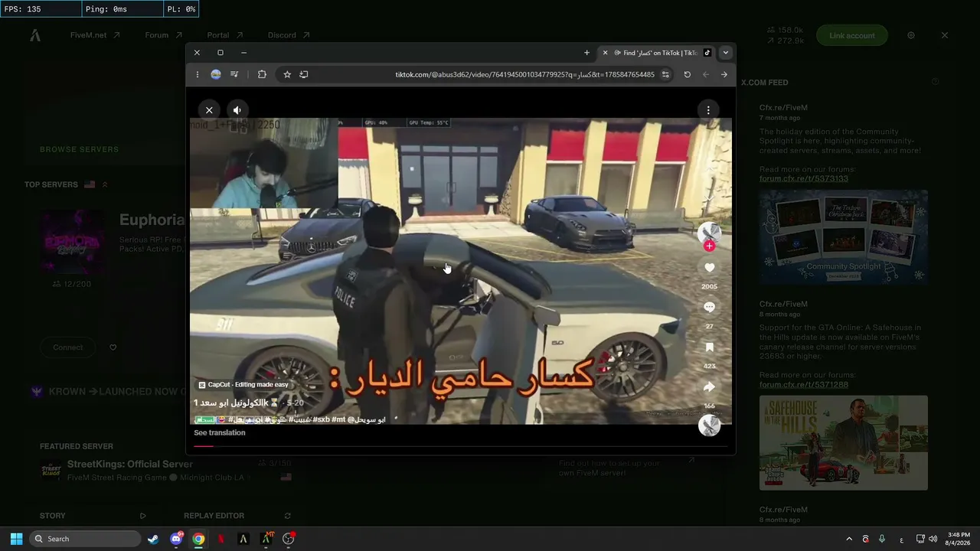Bookmark the TikTok video

pyautogui.click(x=709, y=347)
